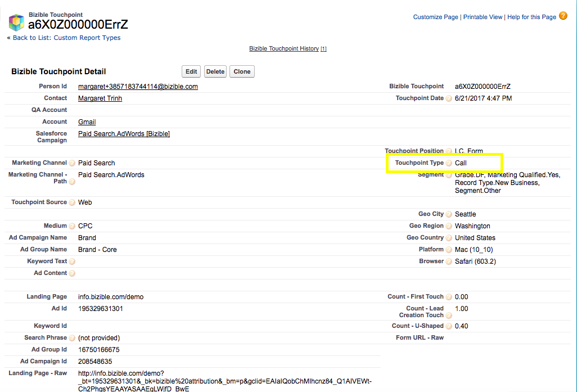Select the Segment value text block
This screenshot has height=392, width=577.
tap(507, 183)
